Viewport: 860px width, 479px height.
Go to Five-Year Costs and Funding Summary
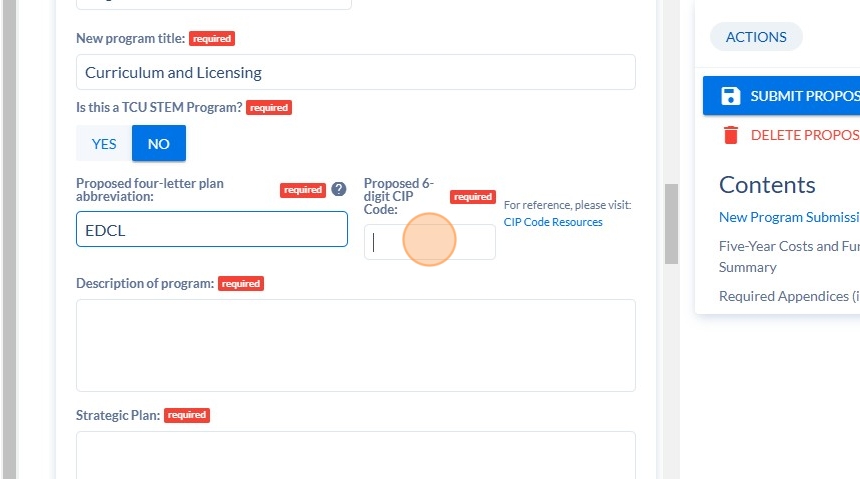click(x=789, y=257)
